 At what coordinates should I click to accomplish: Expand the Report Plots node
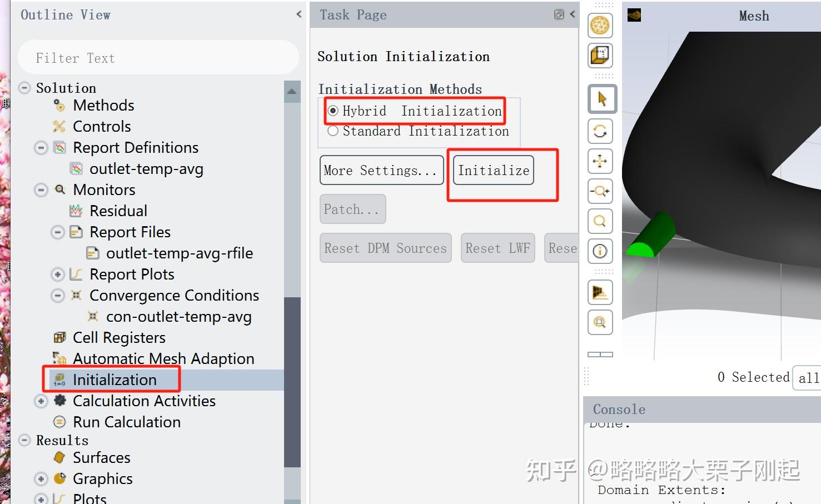(x=58, y=275)
